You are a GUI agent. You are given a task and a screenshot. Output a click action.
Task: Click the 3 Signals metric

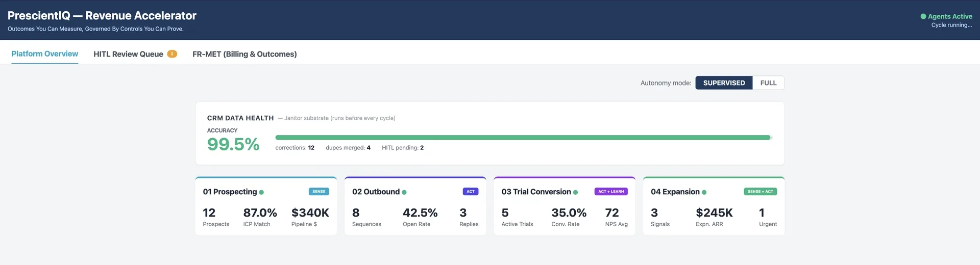[660, 217]
